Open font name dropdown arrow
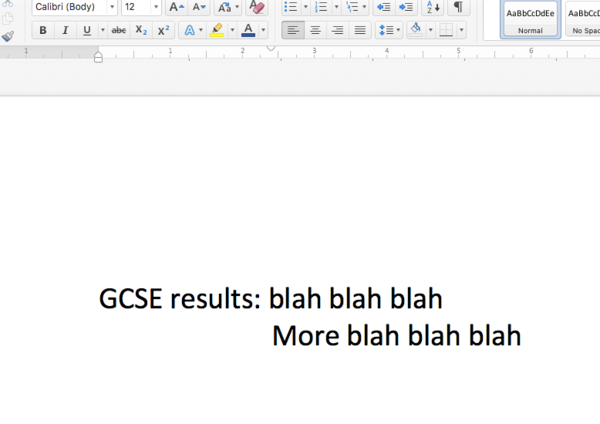The width and height of the screenshot is (600, 424). tap(112, 7)
